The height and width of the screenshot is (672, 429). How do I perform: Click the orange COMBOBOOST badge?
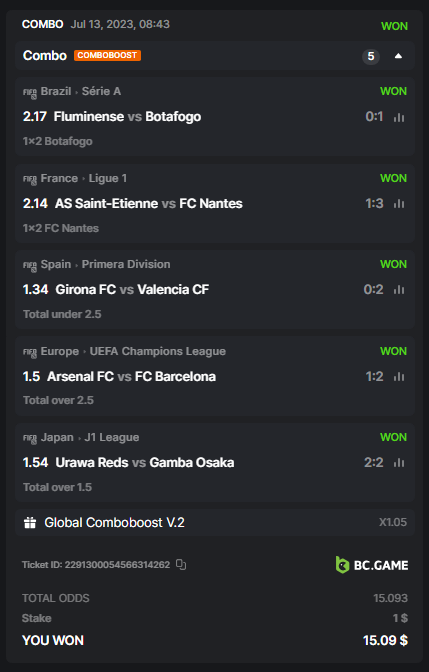pos(107,55)
